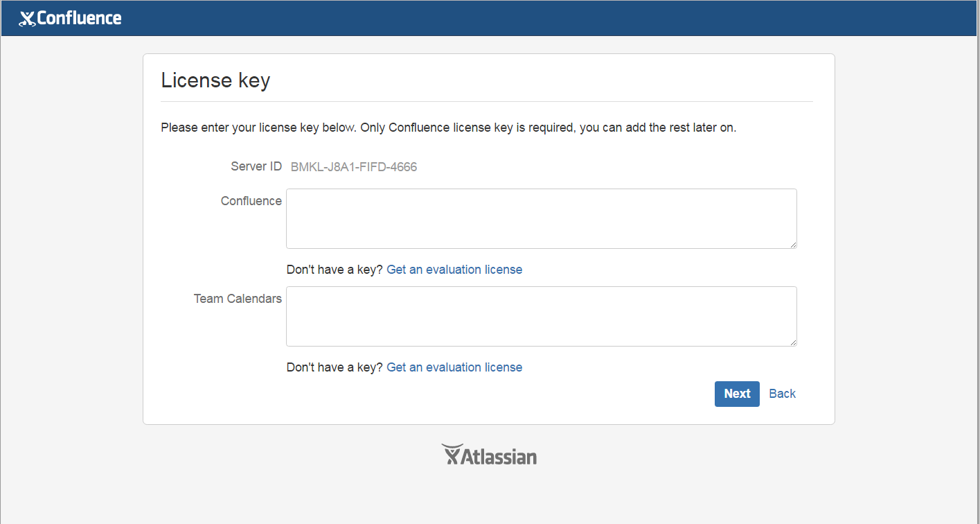The width and height of the screenshot is (980, 524).
Task: Click the Server ID value BMKL-J8A1-FIFD-4666
Action: [354, 167]
